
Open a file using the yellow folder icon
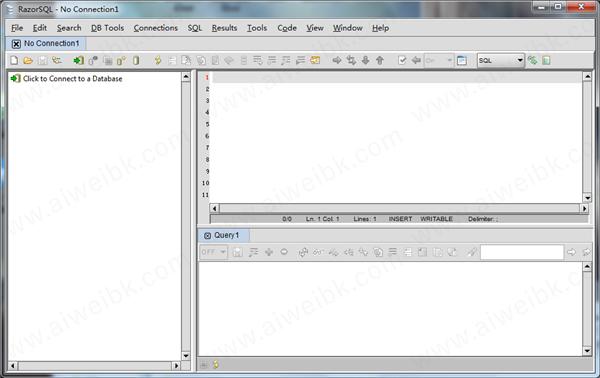(28, 60)
